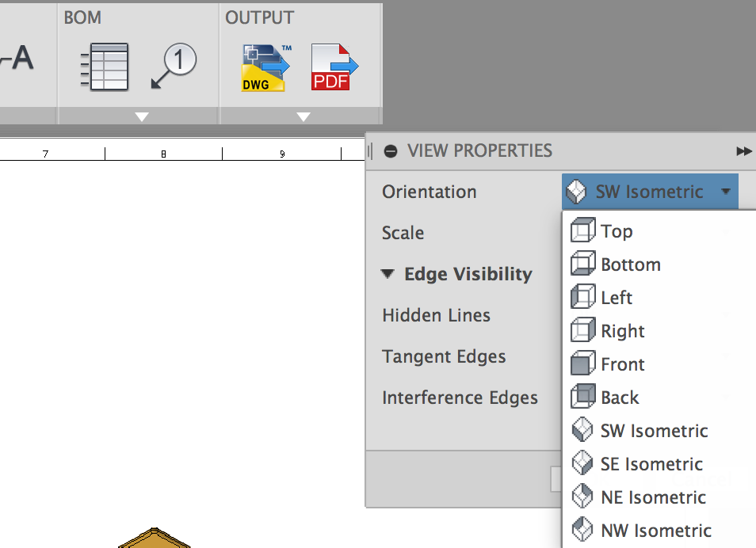Click the Orientation label

(429, 192)
